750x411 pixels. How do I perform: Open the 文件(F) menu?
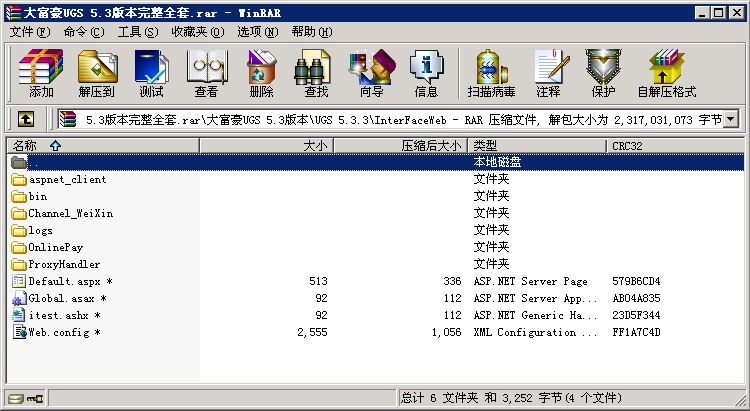click(30, 32)
